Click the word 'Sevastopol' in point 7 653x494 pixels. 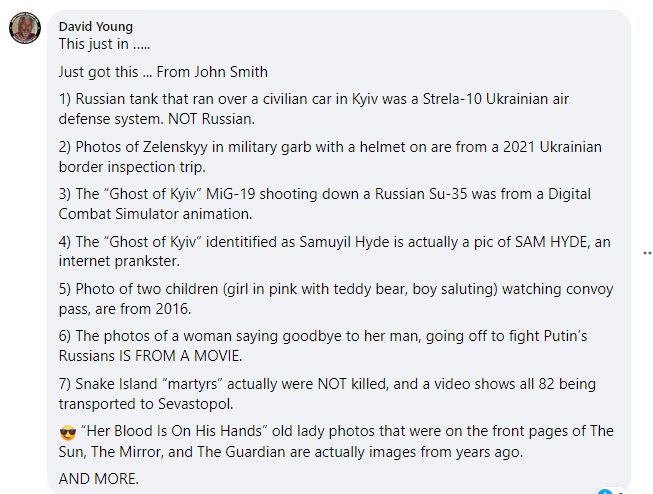click(195, 404)
